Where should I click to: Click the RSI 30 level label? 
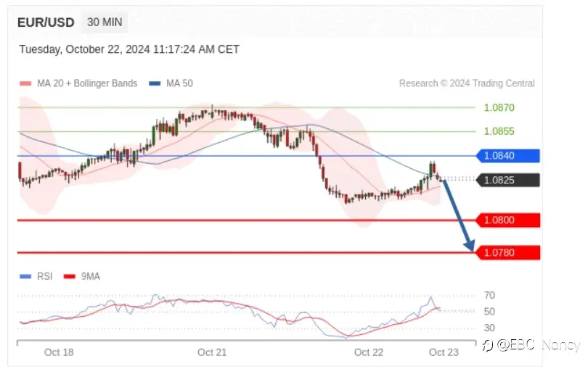tap(489, 328)
